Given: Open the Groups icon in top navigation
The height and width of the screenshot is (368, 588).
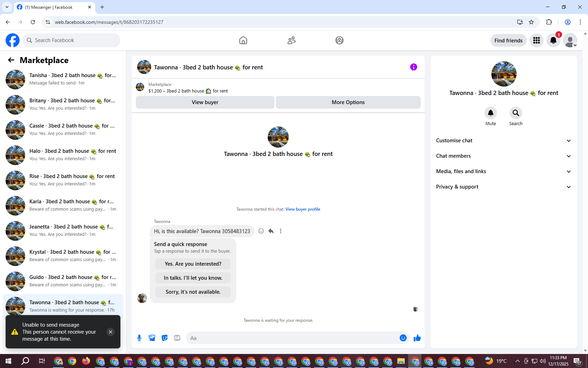Looking at the screenshot, I should (x=339, y=40).
